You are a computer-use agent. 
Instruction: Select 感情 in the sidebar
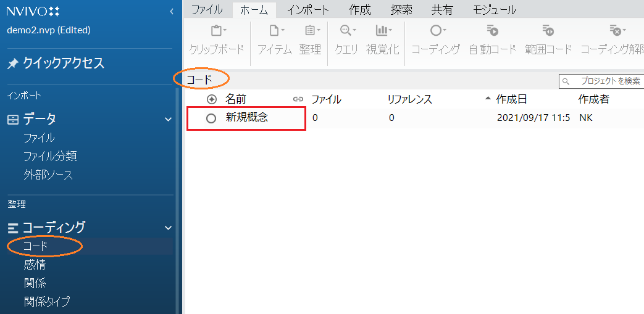point(35,265)
